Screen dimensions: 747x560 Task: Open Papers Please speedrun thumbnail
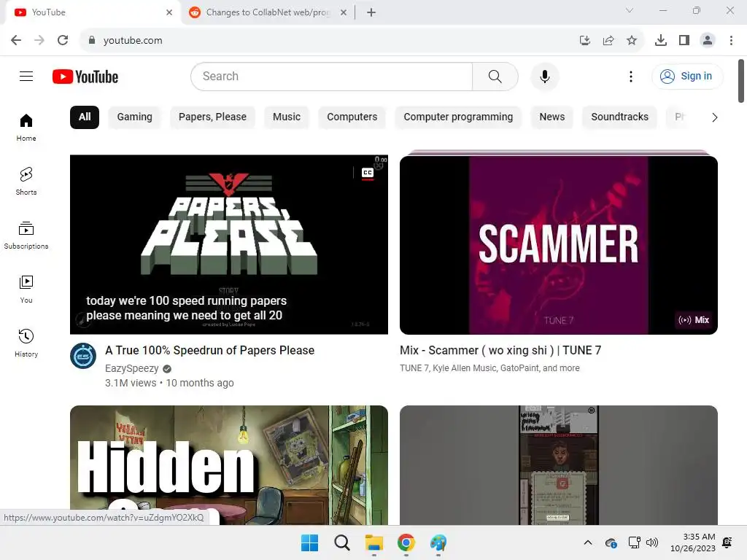(x=228, y=244)
